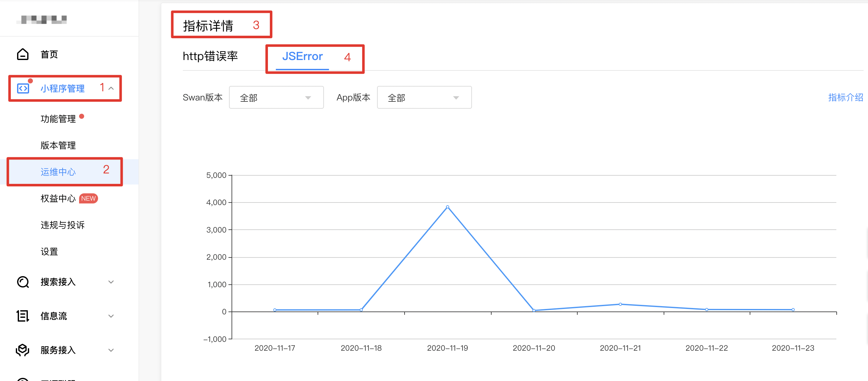Select the JSError tab
868x381 pixels.
(302, 56)
